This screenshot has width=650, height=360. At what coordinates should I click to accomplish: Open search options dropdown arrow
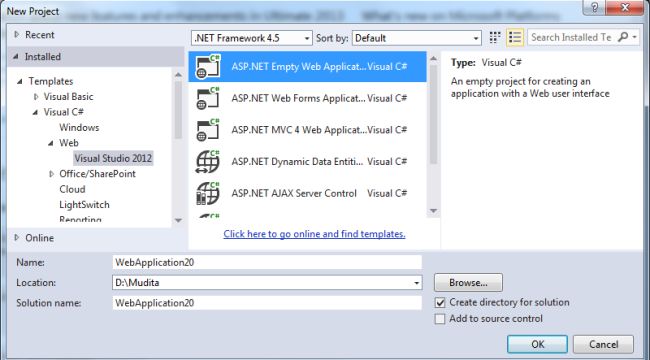click(635, 37)
